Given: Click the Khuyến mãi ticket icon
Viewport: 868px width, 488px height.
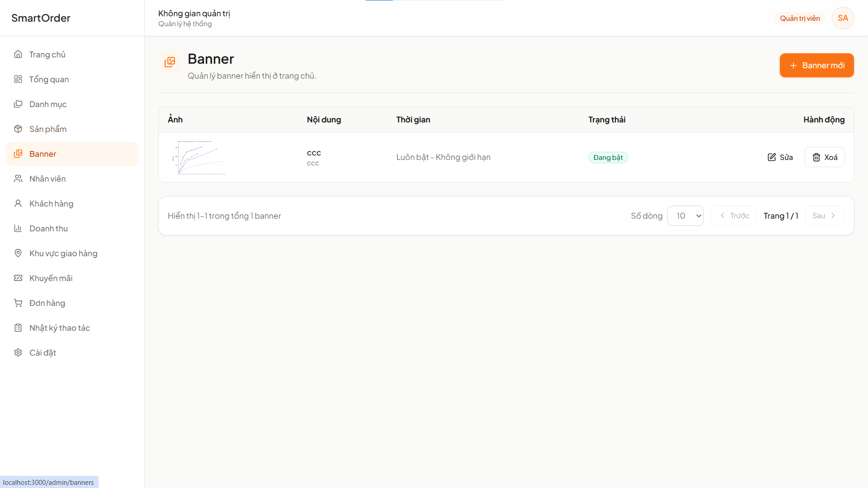Looking at the screenshot, I should pos(18,278).
